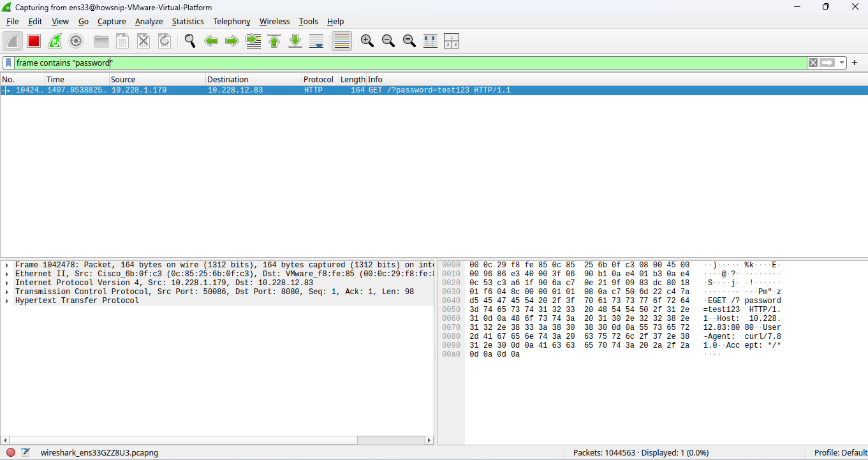Zoom in the main window text
Image resolution: width=868 pixels, height=460 pixels.
pyautogui.click(x=367, y=41)
